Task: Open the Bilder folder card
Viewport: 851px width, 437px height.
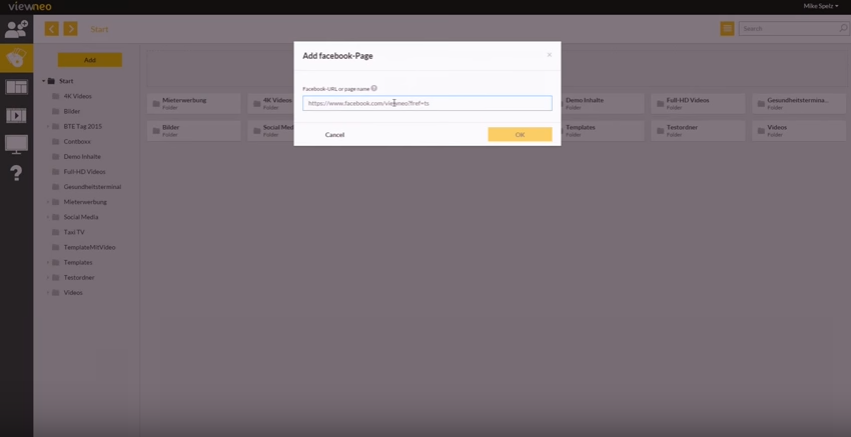Action: [x=194, y=130]
